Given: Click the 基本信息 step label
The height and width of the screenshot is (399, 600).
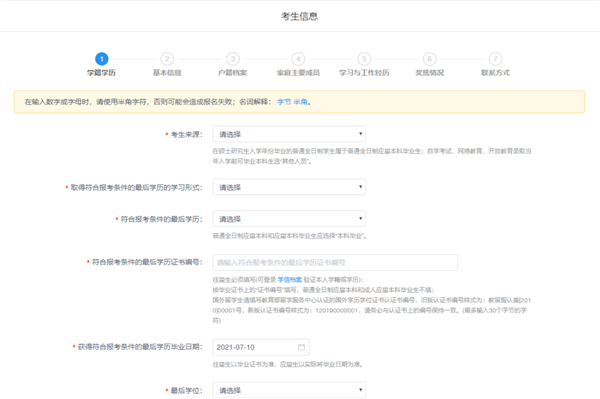Looking at the screenshot, I should click(167, 73).
